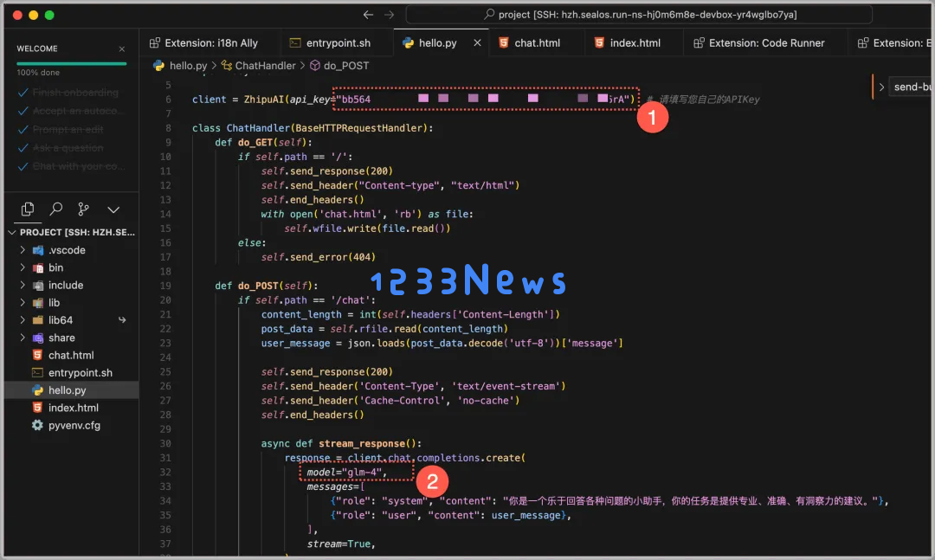Image resolution: width=935 pixels, height=560 pixels.
Task: Click the lib64 symlink arrow indicator
Action: point(122,320)
